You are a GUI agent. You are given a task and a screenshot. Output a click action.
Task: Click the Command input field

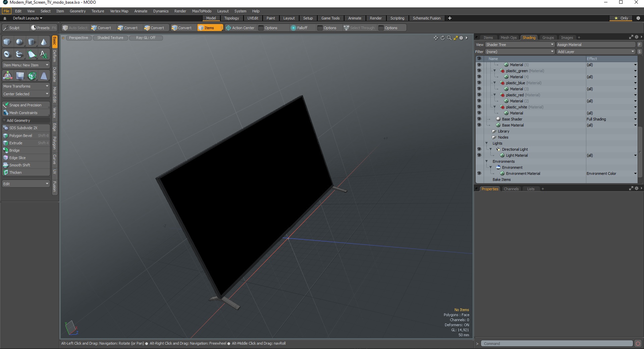(x=557, y=343)
